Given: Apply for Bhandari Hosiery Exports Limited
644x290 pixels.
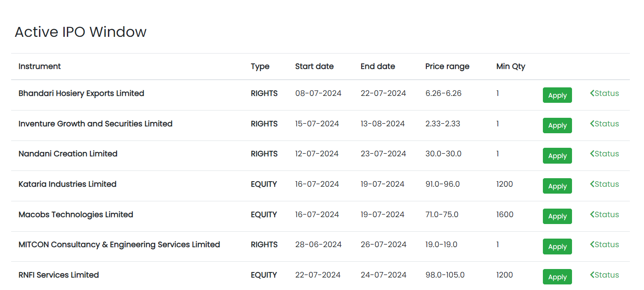Looking at the screenshot, I should click(x=557, y=95).
